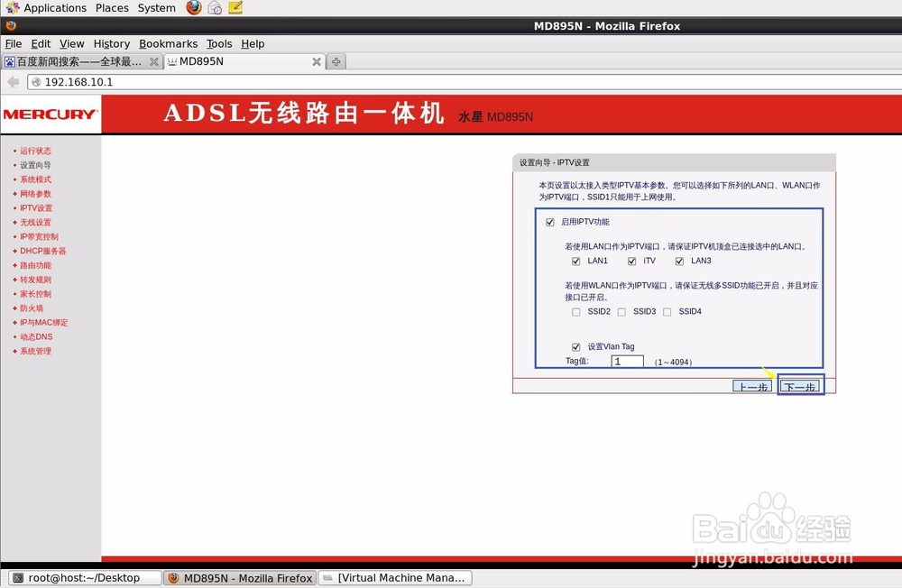Switch to the 百度新闻搜索 tab
This screenshot has width=902, height=588.
(82, 61)
